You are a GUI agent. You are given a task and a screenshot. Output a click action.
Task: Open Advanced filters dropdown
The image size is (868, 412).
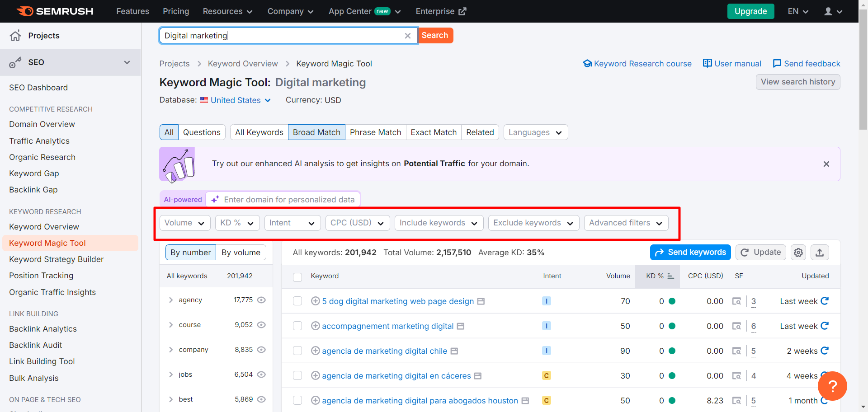point(626,223)
